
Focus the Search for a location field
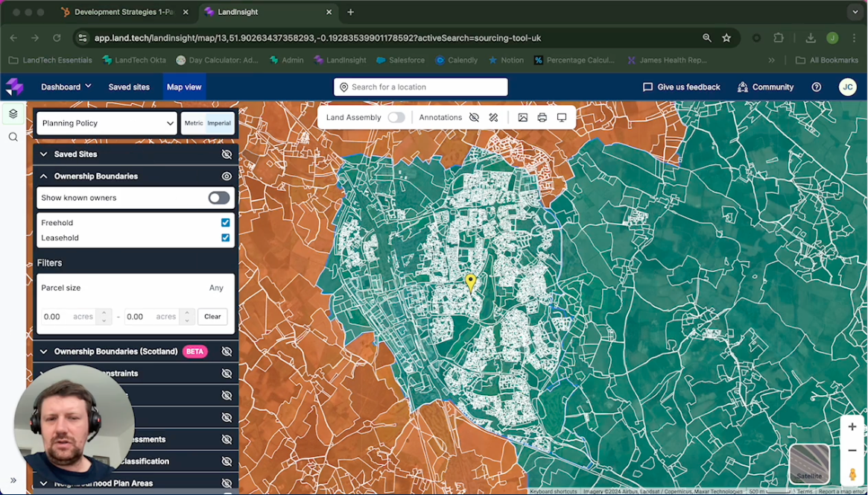(421, 87)
